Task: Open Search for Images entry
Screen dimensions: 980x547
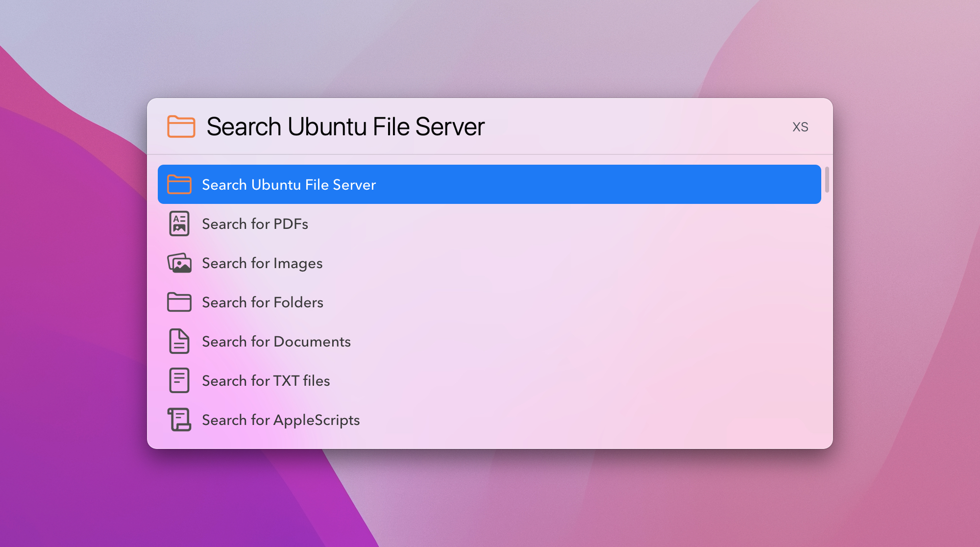Action: click(x=262, y=263)
